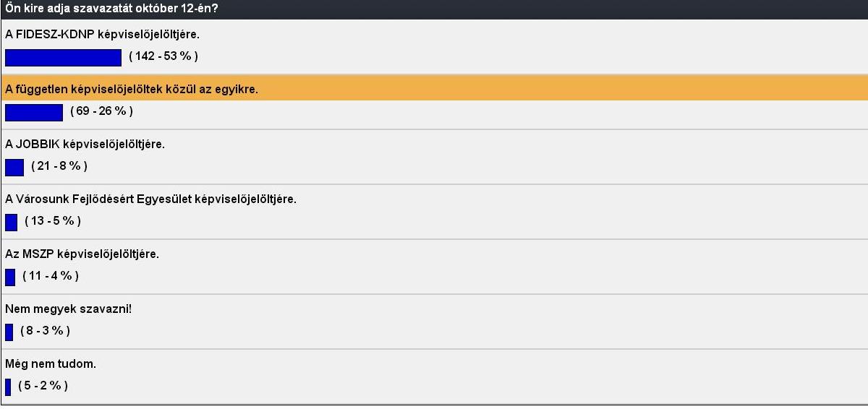Click the Még nem tudom result bar
The width and height of the screenshot is (868, 409).
pyautogui.click(x=8, y=387)
